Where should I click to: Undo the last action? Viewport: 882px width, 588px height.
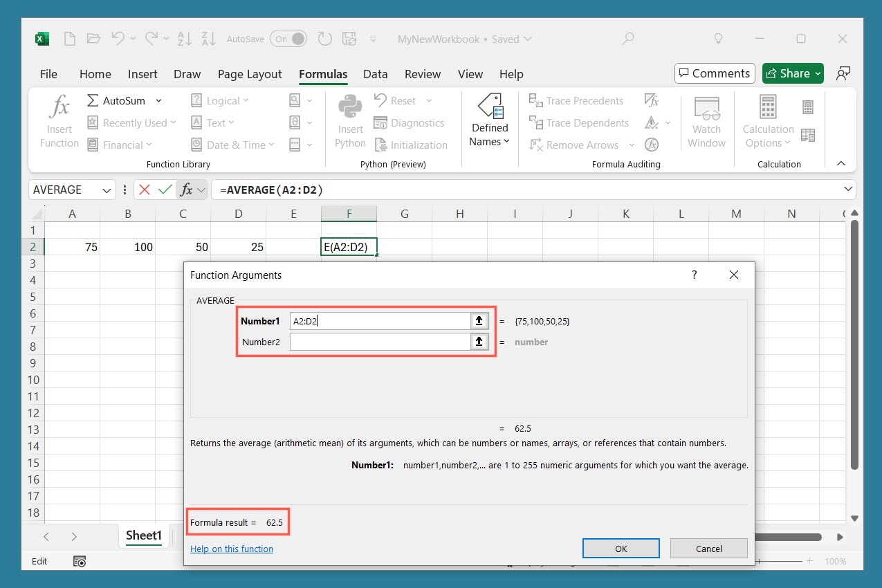tap(118, 39)
